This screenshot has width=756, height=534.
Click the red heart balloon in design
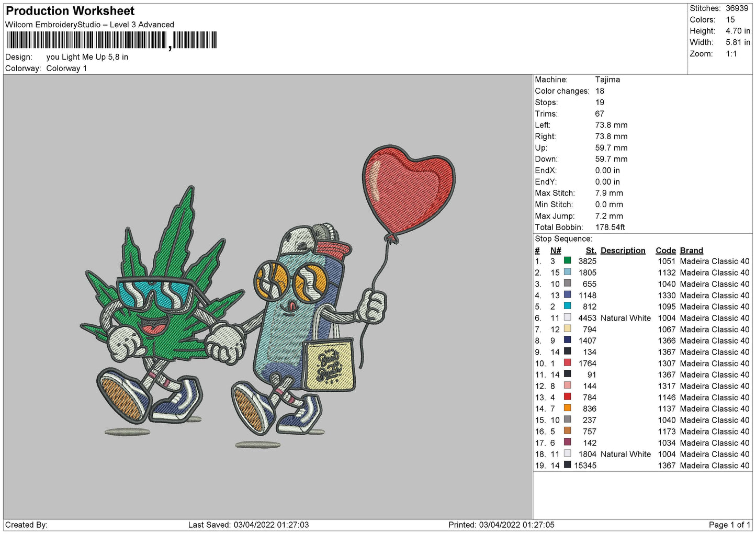[409, 190]
